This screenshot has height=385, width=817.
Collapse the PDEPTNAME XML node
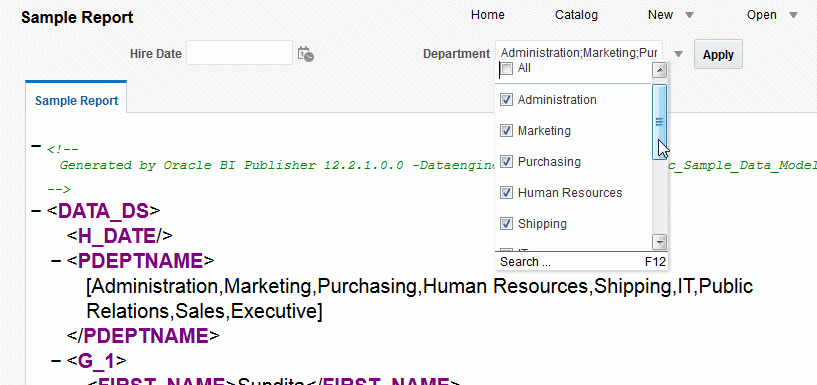click(x=56, y=260)
